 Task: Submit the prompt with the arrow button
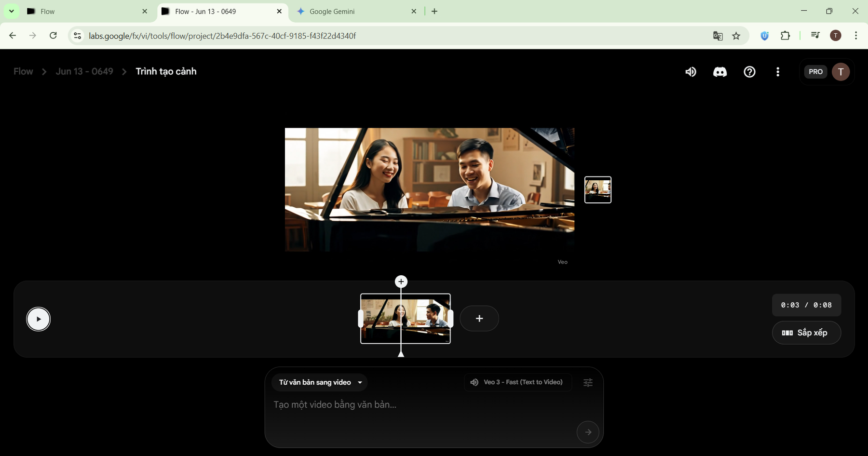[587, 432]
